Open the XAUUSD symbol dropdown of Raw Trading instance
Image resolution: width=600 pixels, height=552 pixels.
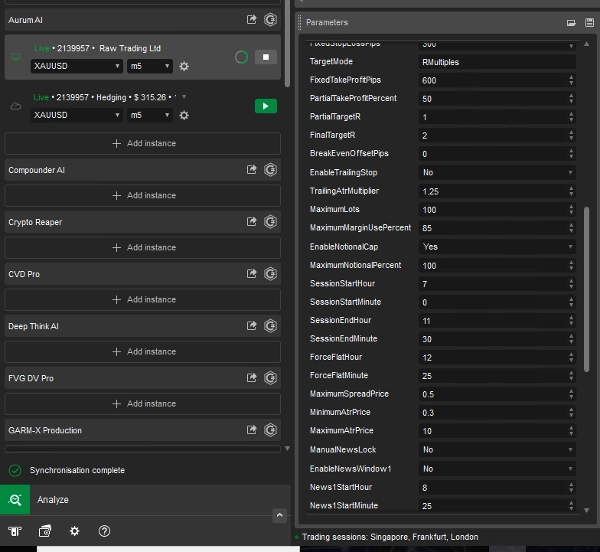pyautogui.click(x=77, y=66)
